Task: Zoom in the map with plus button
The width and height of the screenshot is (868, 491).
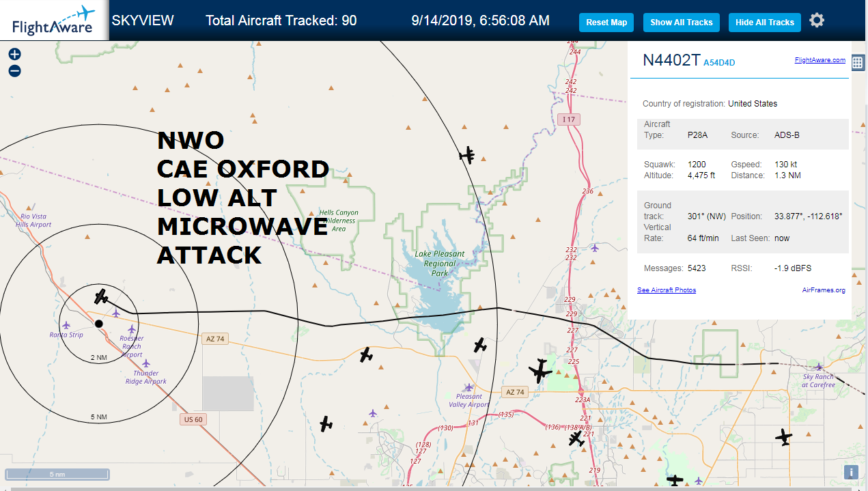Action: [x=14, y=55]
